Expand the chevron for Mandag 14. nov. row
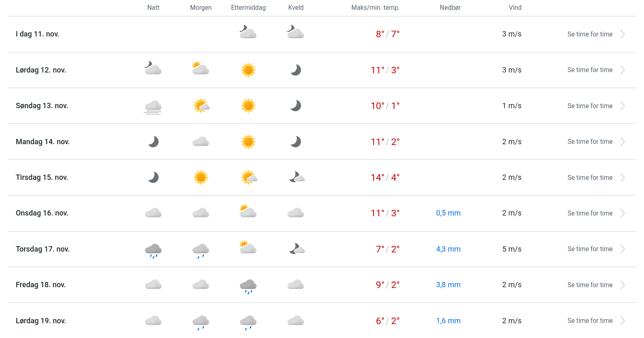Viewport: 644px width, 338px height. click(622, 142)
